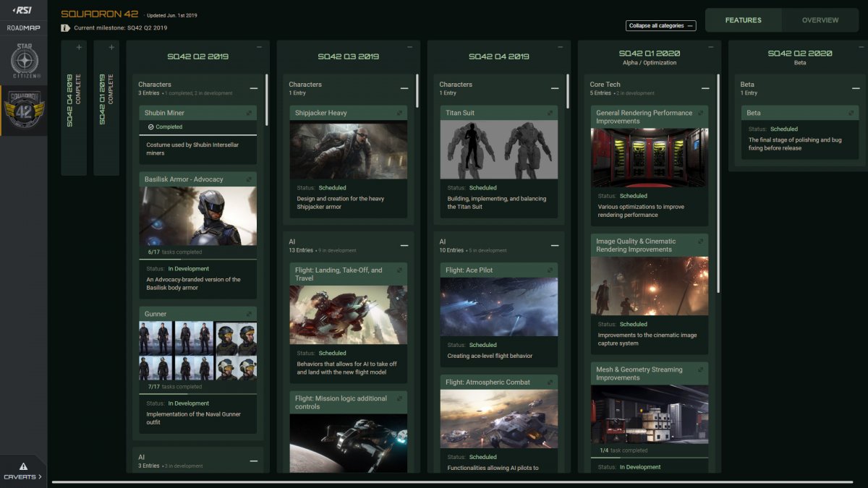Open the Caveats link
This screenshot has width=868, height=488.
coord(23,476)
